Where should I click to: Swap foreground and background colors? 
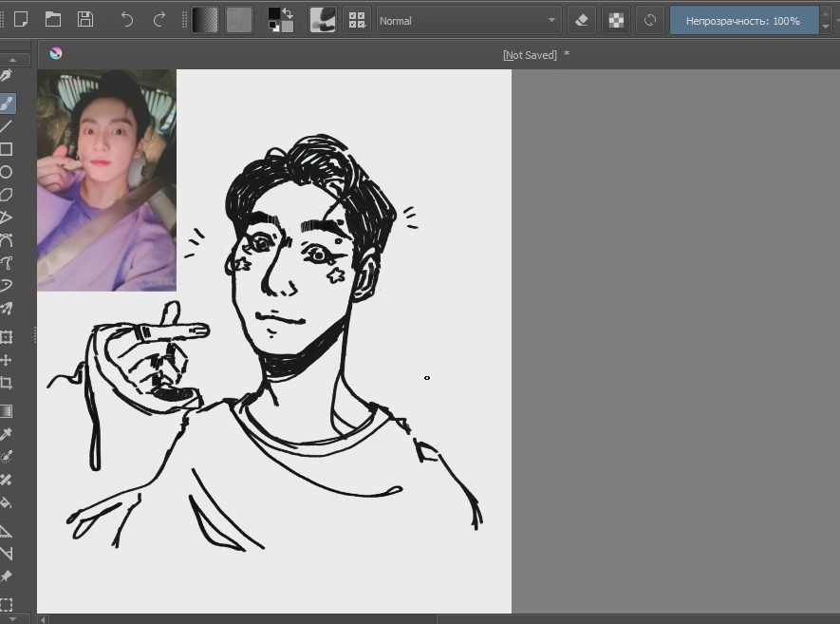288,13
